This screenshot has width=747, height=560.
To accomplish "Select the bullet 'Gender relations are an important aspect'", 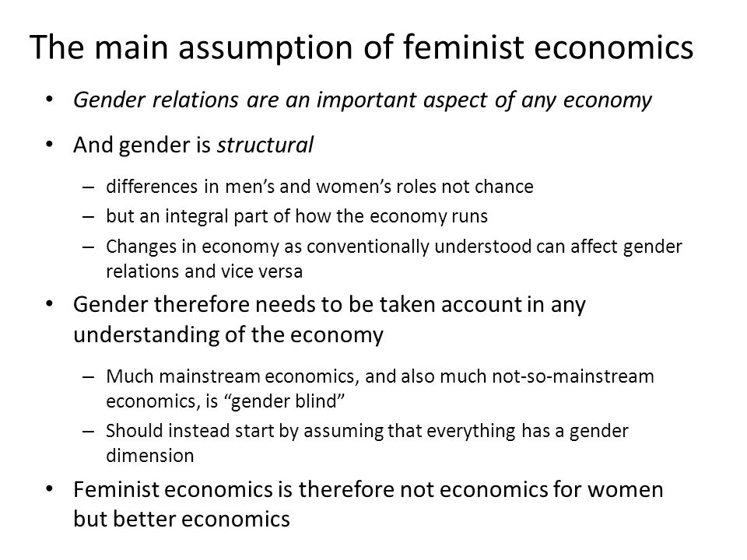I will 363,100.
